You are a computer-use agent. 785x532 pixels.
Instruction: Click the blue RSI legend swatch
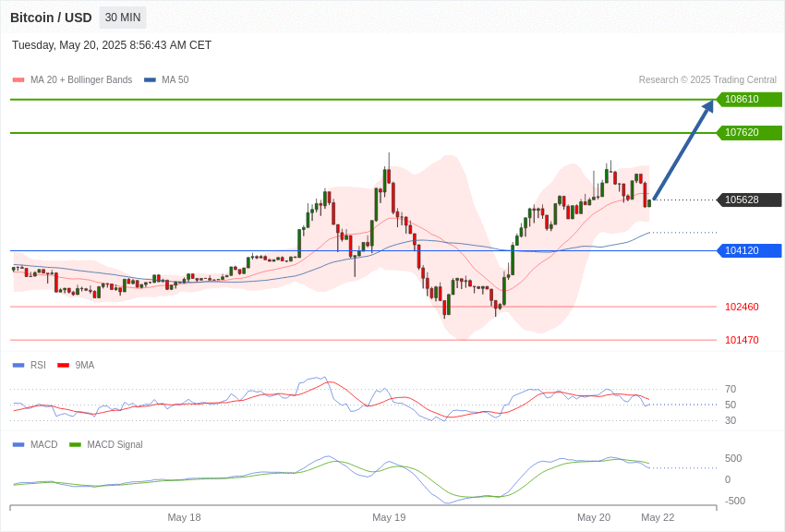[x=18, y=366]
